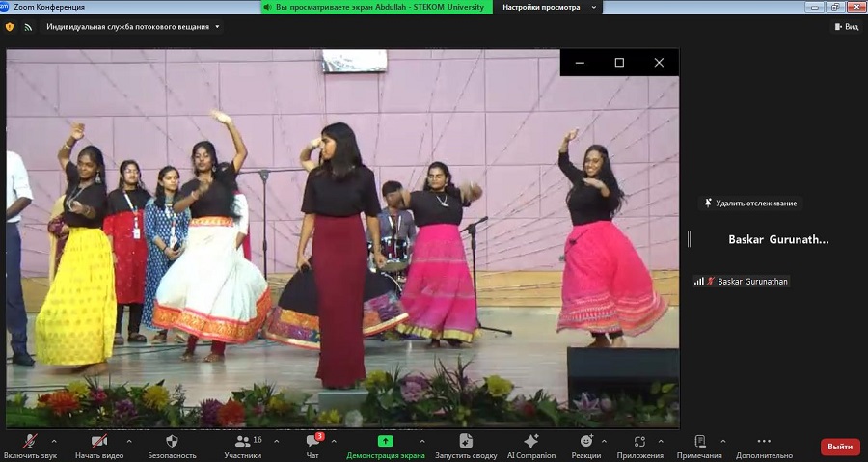
Task: Expand audio options arrow next to microphone
Action: 53,440
